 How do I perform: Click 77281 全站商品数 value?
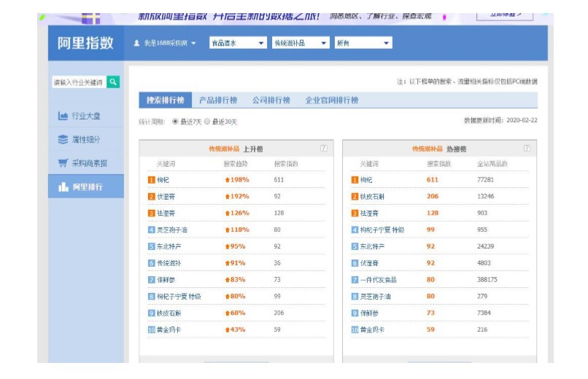pyautogui.click(x=485, y=180)
